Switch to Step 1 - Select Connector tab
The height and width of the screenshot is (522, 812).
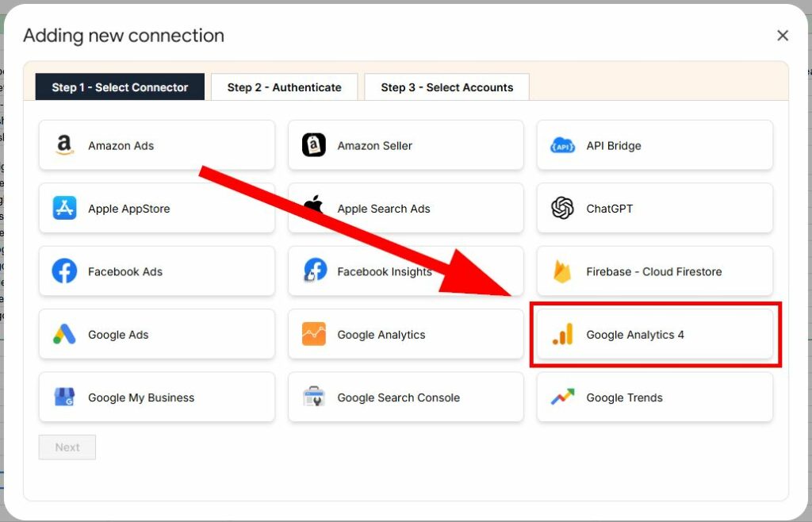tap(120, 87)
